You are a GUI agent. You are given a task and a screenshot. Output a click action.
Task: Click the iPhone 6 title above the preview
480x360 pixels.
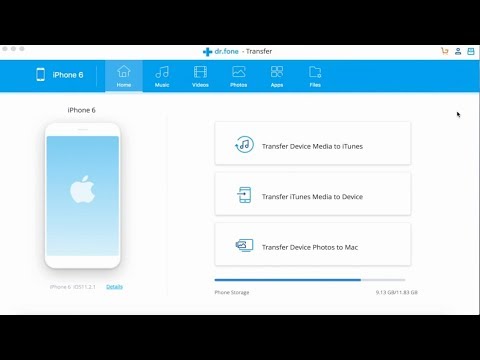[x=81, y=110]
